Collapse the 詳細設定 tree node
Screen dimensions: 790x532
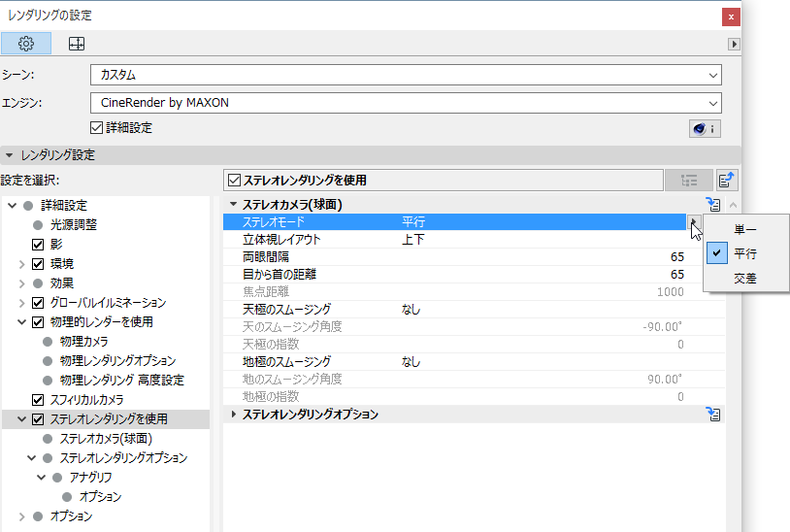(x=13, y=206)
